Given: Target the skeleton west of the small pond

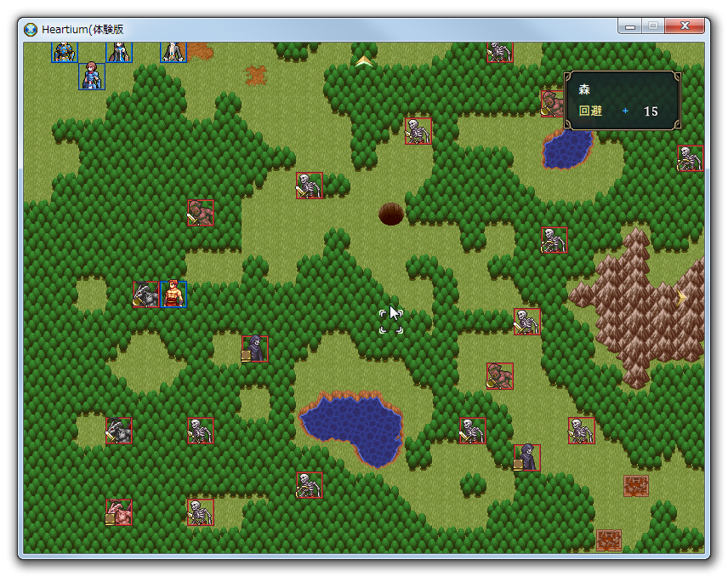Looking at the screenshot, I should pyautogui.click(x=418, y=131).
